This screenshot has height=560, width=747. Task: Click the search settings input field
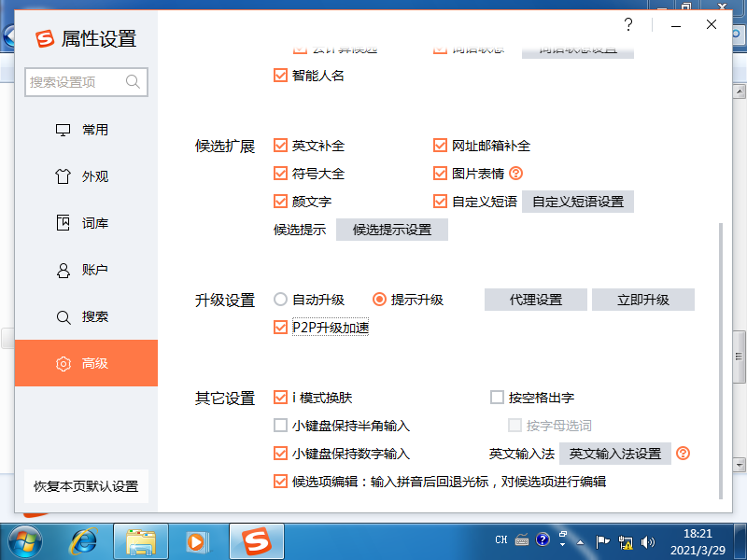click(x=86, y=82)
